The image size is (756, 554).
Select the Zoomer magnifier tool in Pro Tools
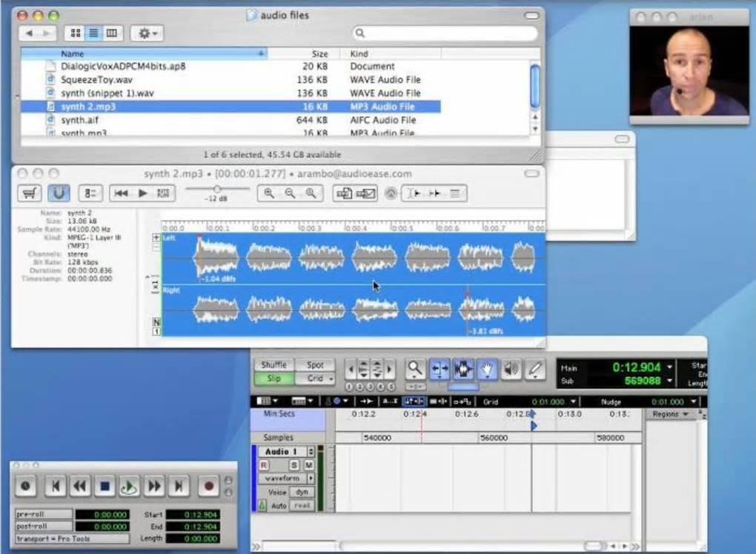(416, 368)
